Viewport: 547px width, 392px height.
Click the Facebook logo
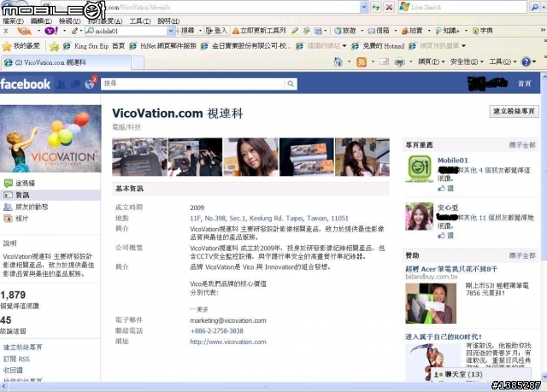[x=25, y=84]
